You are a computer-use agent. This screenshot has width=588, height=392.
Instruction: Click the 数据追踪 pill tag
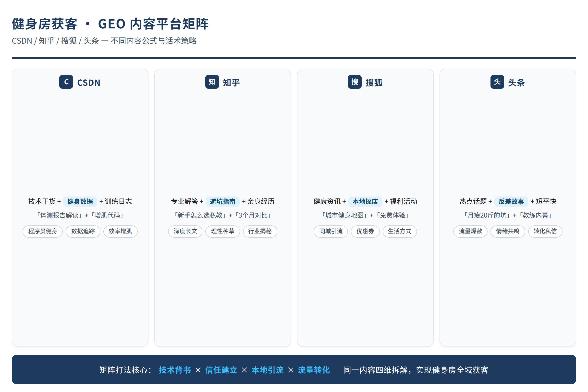click(x=83, y=231)
